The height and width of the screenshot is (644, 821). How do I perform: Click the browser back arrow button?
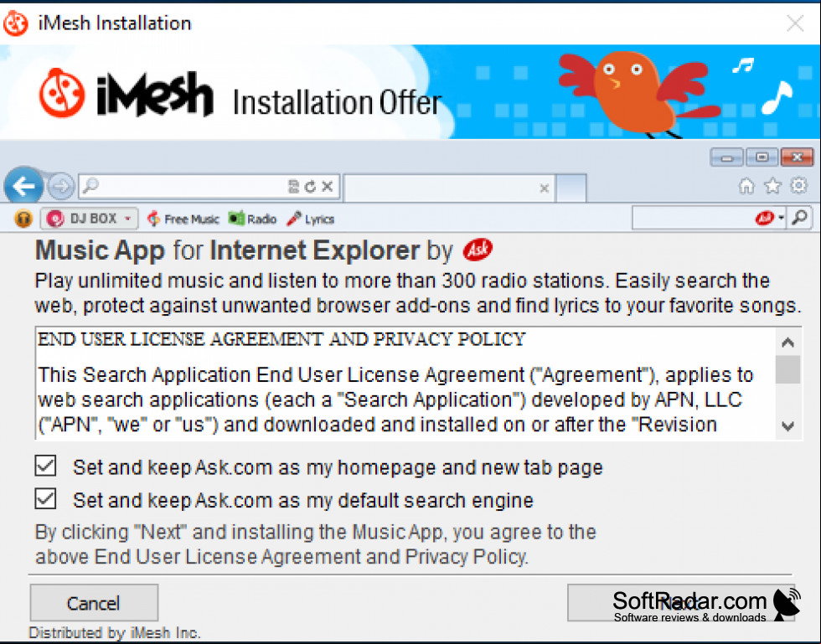tap(23, 186)
